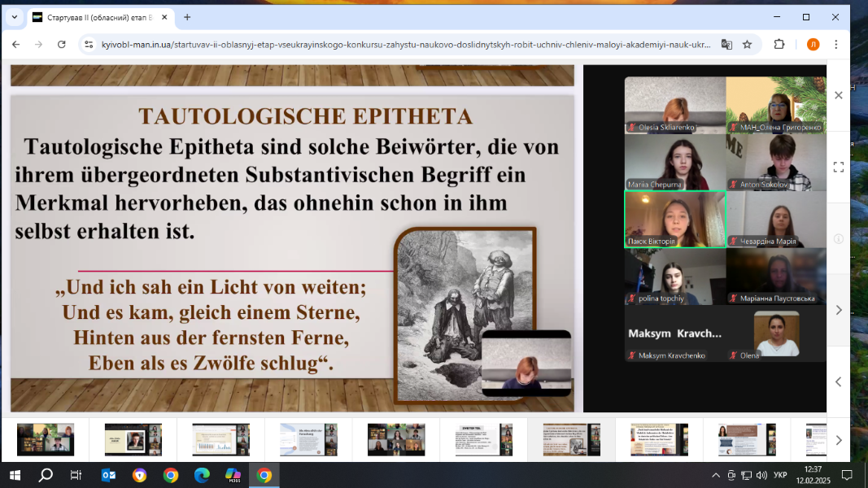Image resolution: width=868 pixels, height=488 pixels.
Task: Reload the current page
Action: pos(61,45)
